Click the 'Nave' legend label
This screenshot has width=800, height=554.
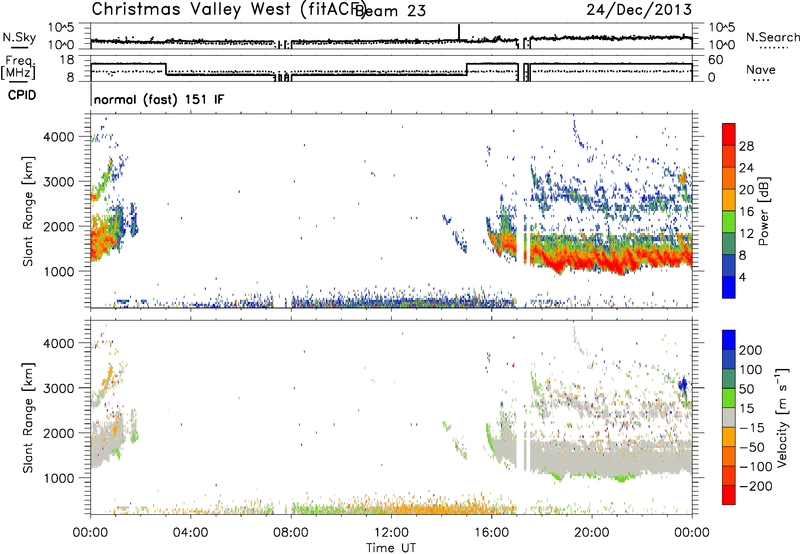coord(761,69)
